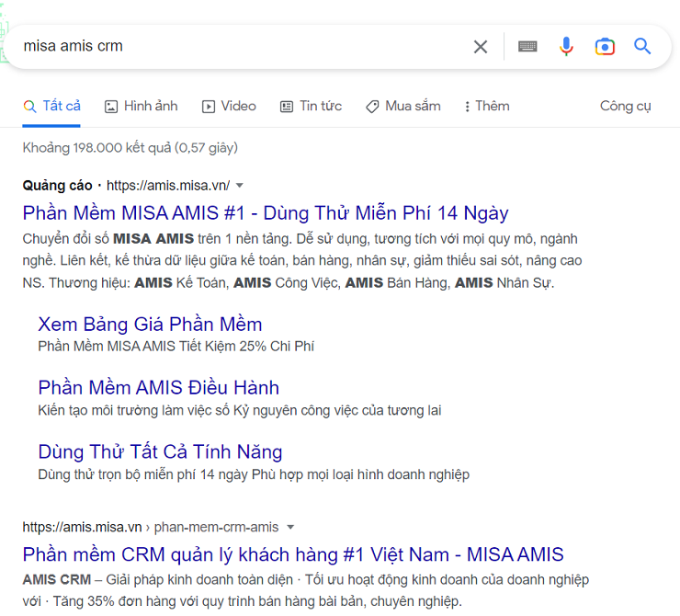This screenshot has height=616, width=680.
Task: Open 'Phần Mềm AMIS Điều Hành' sitelink
Action: click(x=159, y=388)
